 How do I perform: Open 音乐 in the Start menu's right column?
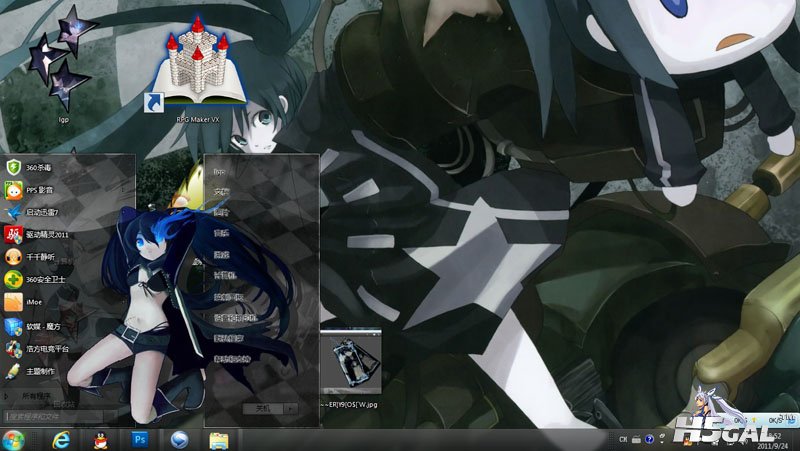(x=221, y=233)
